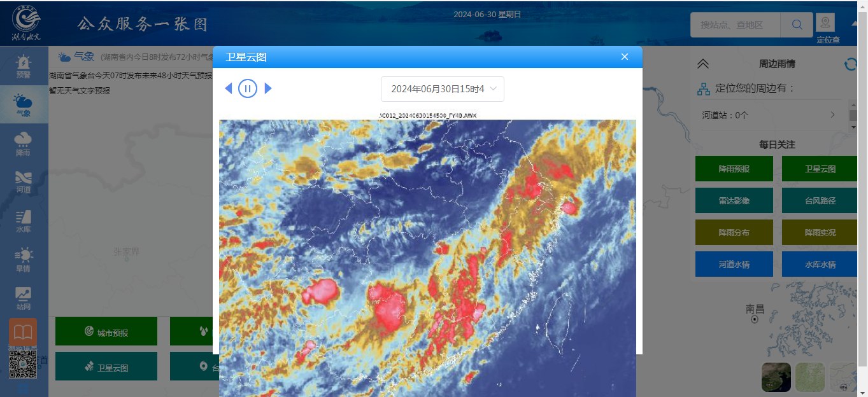Go to previous satellite frame
This screenshot has height=397, width=868.
click(229, 88)
